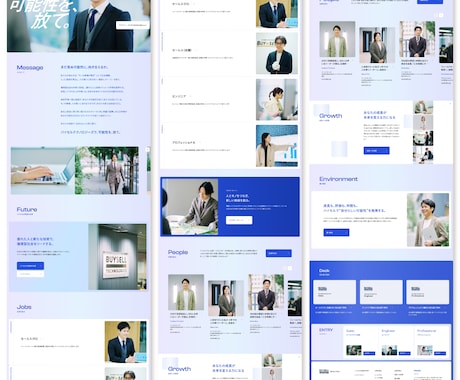
Task: Click the Environment section heading
Action: 338,179
